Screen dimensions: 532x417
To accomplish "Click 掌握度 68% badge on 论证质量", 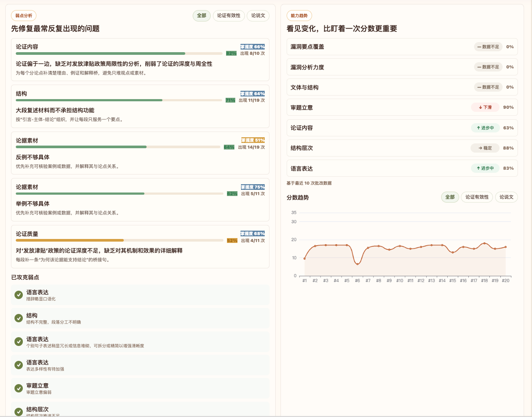I will tap(252, 233).
